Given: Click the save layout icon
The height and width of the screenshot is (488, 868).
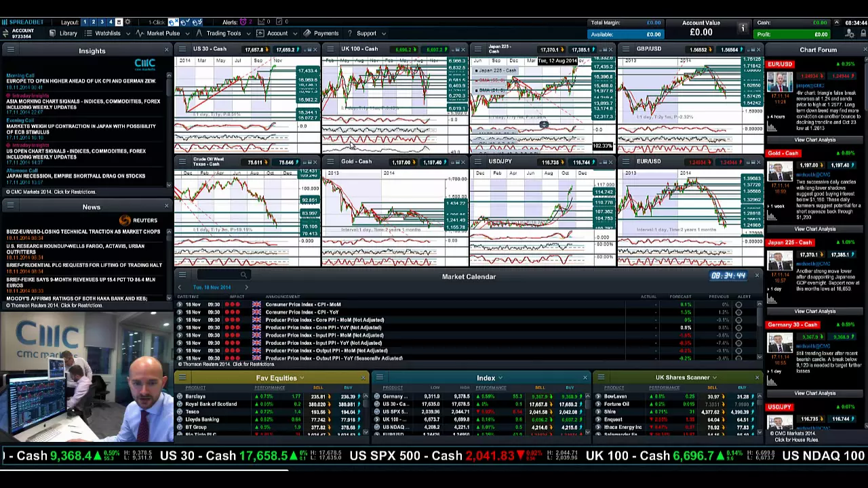Looking at the screenshot, I should pos(119,22).
